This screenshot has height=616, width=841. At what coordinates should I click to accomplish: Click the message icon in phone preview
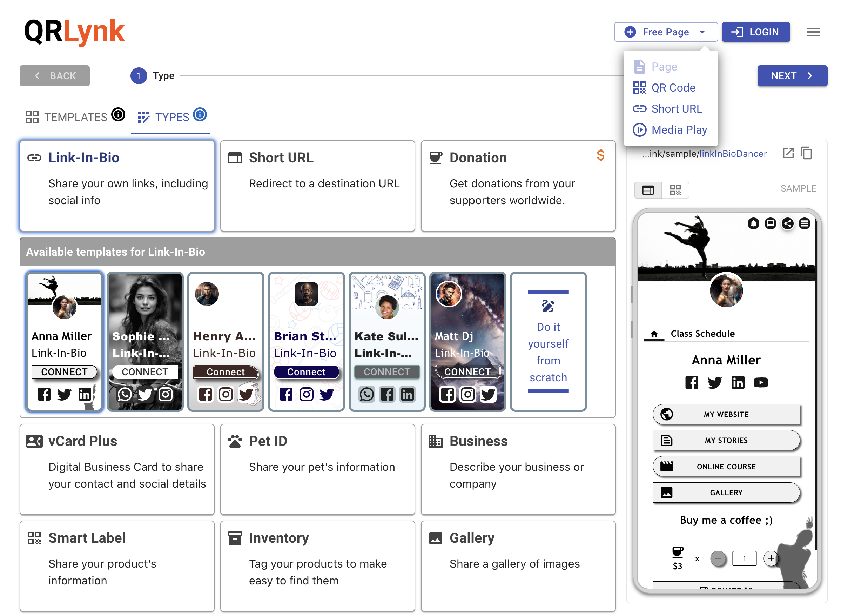[770, 223]
